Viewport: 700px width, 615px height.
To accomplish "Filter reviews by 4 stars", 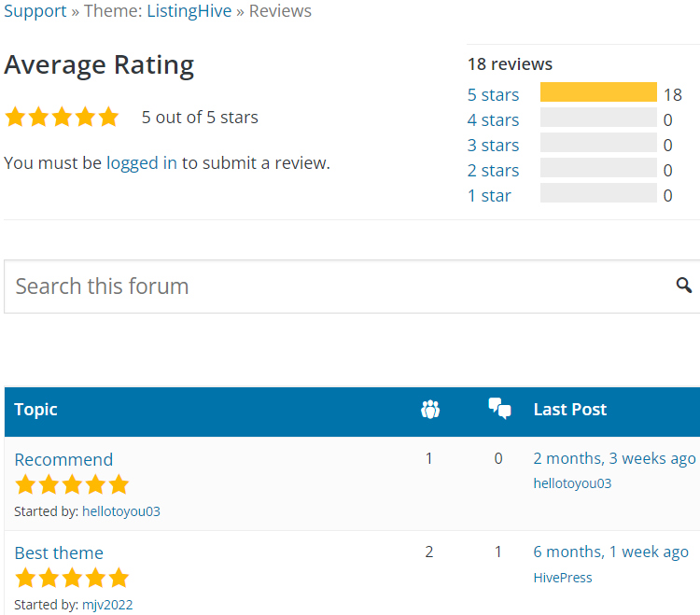I will click(493, 120).
